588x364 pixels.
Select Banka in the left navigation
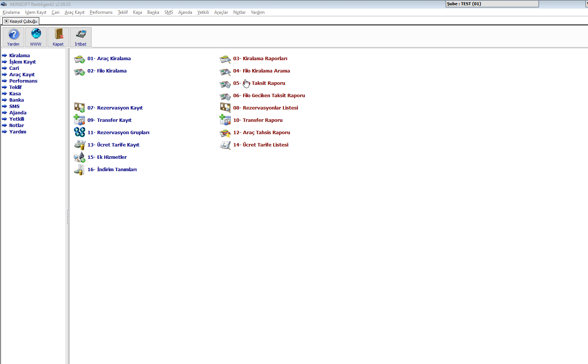pyautogui.click(x=16, y=100)
